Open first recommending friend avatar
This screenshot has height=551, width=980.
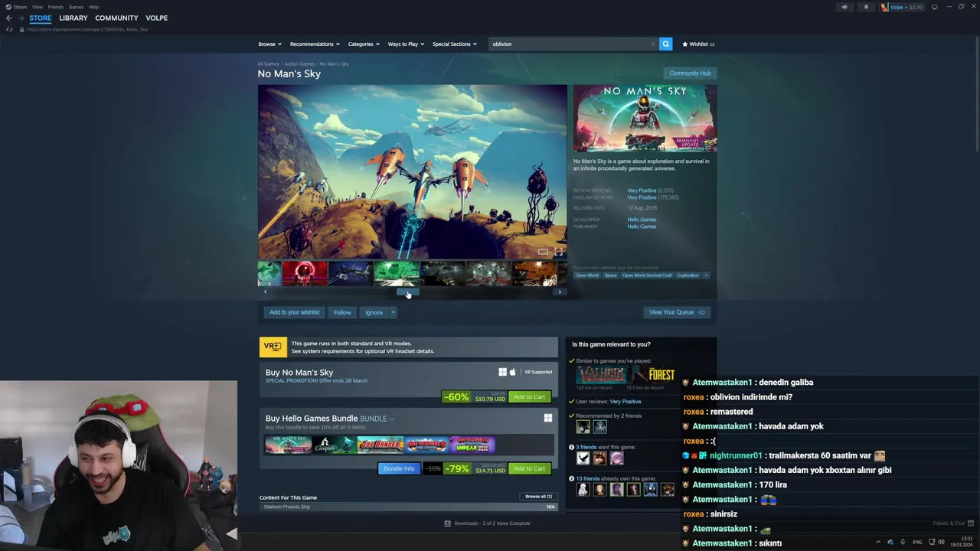[x=583, y=426]
